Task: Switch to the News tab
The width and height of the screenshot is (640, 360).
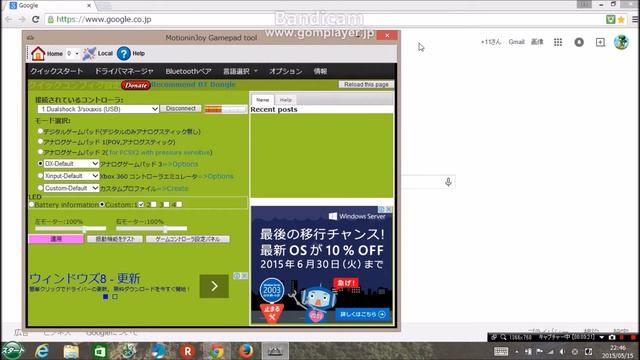Action: (262, 100)
